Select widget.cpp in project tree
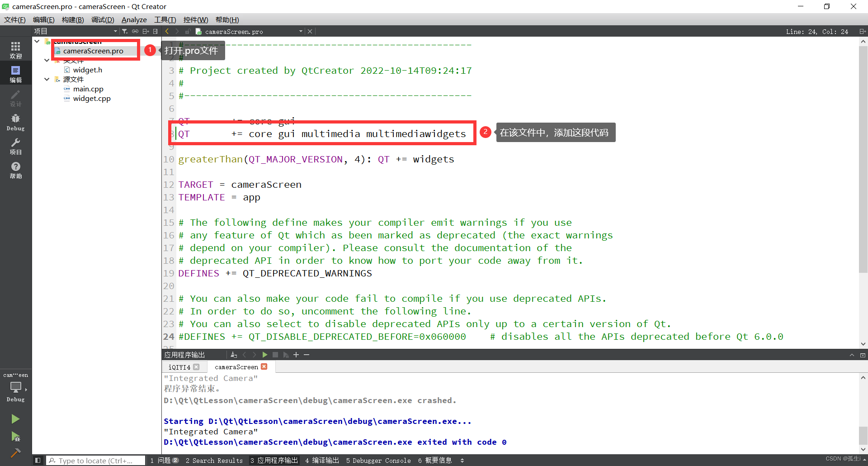 click(92, 98)
